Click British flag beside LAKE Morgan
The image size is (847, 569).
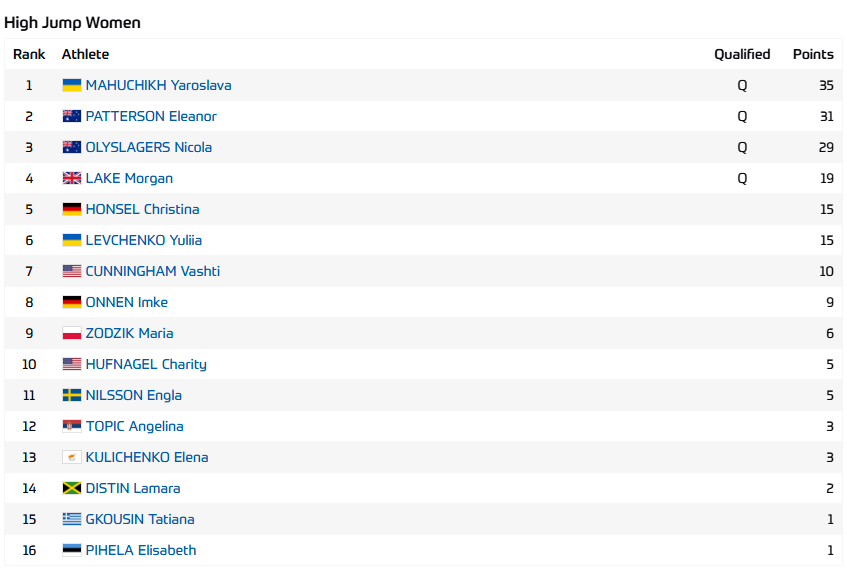tap(71, 179)
